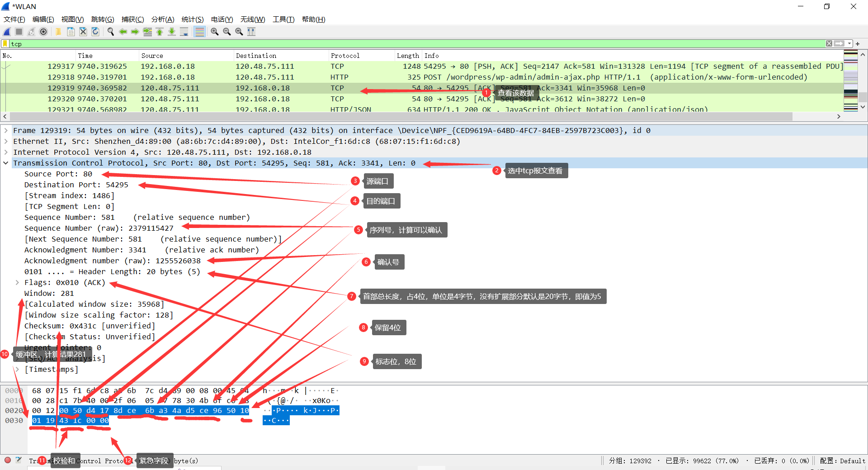
Task: Jump to the first packet
Action: pos(160,32)
